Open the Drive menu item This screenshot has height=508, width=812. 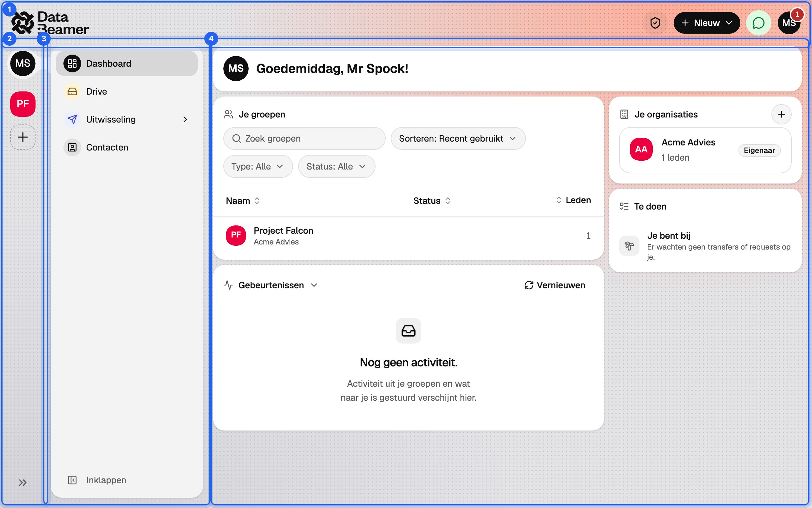[127, 91]
